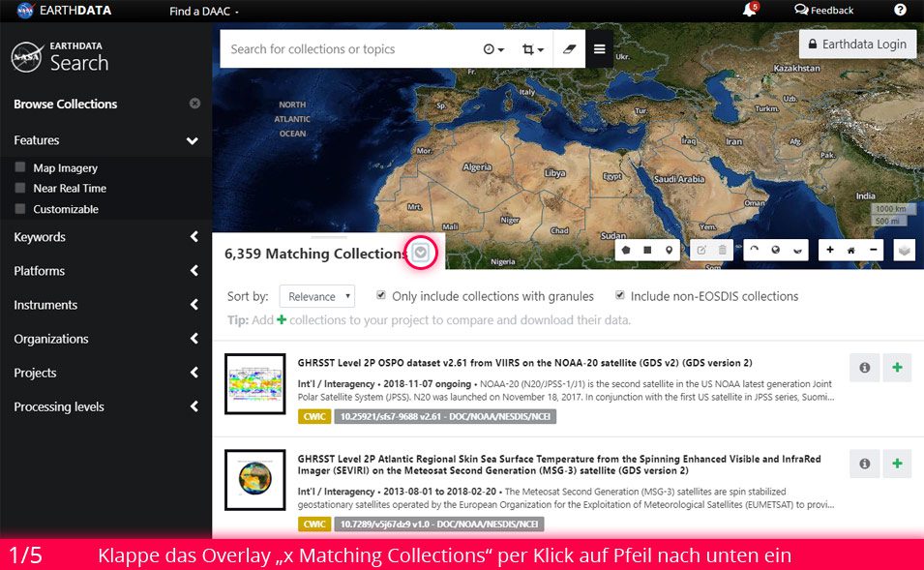Open the notifications bell
The height and width of the screenshot is (570, 924).
coord(750,10)
